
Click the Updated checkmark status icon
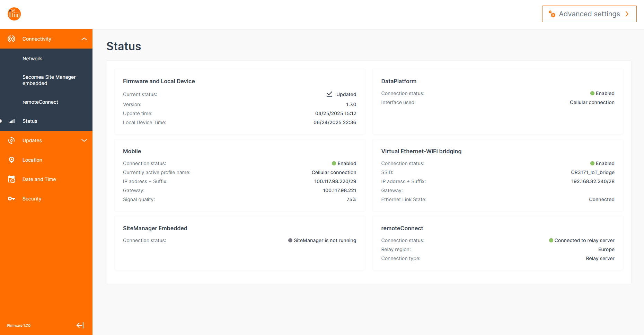(x=329, y=94)
